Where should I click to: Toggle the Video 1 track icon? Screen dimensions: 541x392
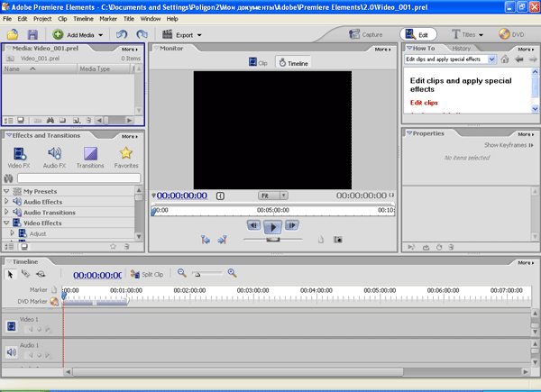coord(12,326)
